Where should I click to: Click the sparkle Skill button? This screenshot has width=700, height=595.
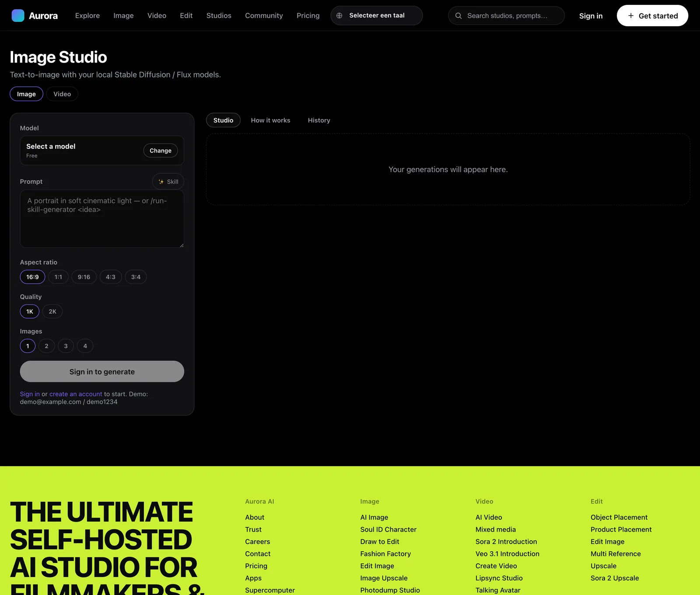pos(168,182)
